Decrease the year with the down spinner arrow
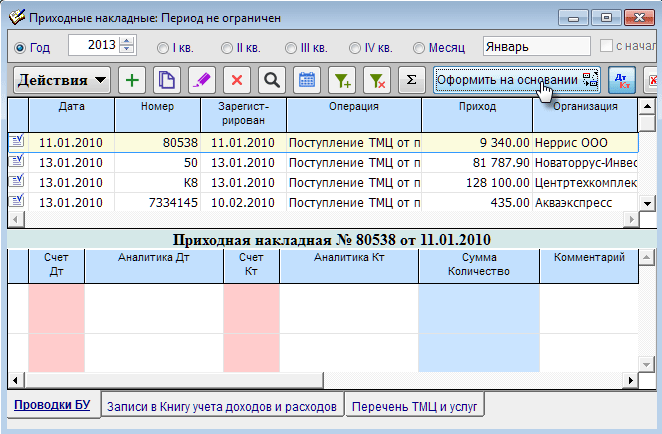This screenshot has height=434, width=662. pos(127,49)
